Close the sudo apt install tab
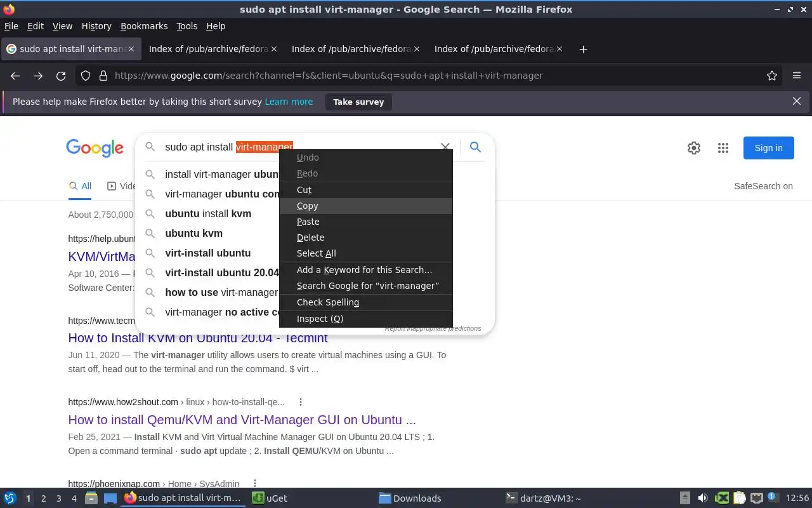812x508 pixels. [132, 49]
